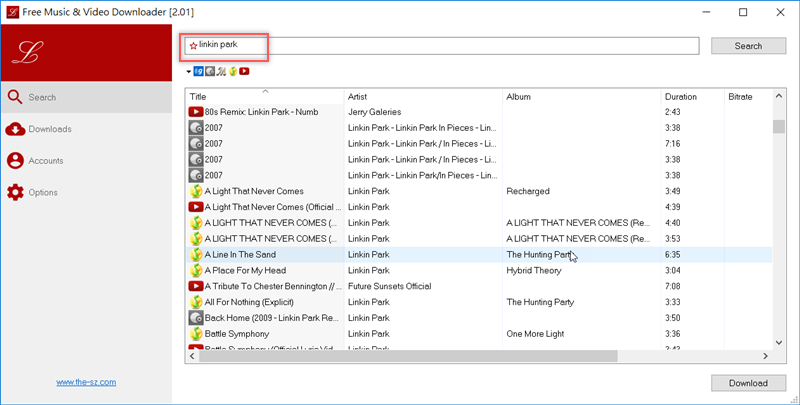The width and height of the screenshot is (800, 405).
Task: Click the Options gear icon in sidebar
Action: 15,193
